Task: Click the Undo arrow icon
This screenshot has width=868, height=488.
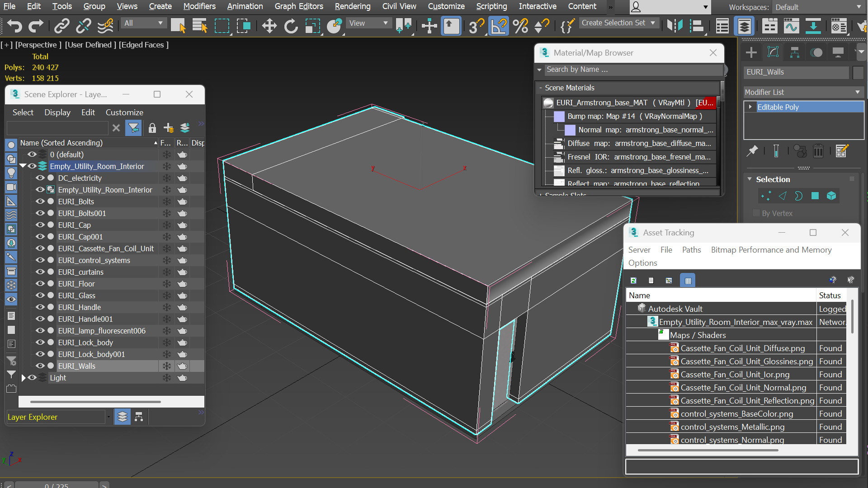Action: pyautogui.click(x=14, y=26)
